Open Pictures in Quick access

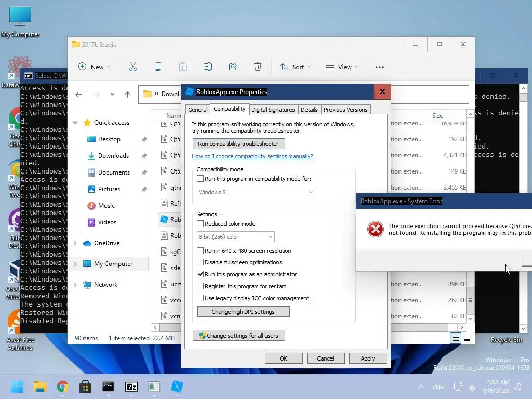pyautogui.click(x=109, y=189)
